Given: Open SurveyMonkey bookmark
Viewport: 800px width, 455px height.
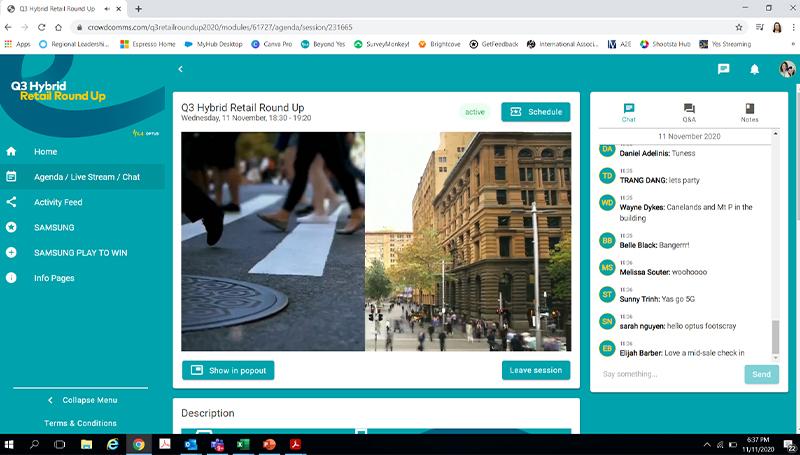Looking at the screenshot, I should 382,44.
